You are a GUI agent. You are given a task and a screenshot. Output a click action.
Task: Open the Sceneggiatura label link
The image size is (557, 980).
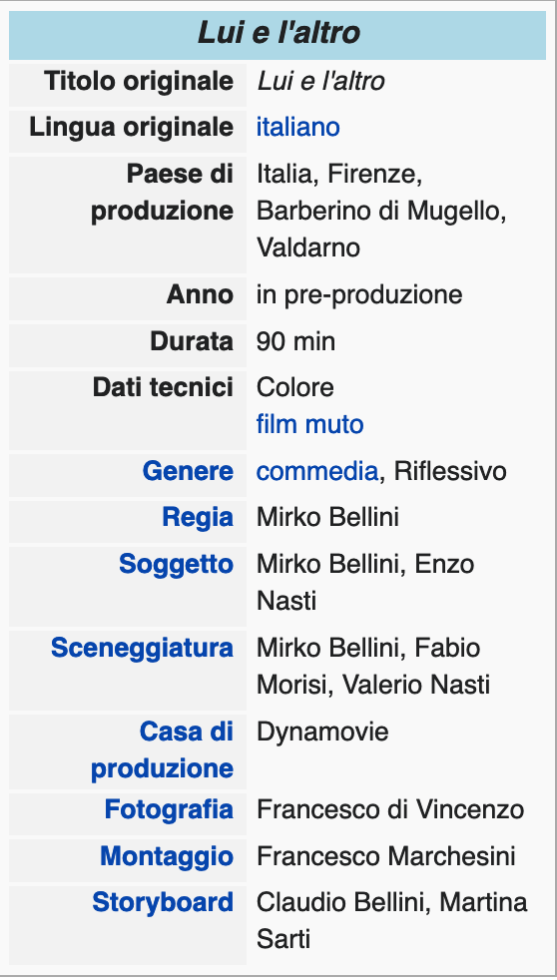click(142, 648)
